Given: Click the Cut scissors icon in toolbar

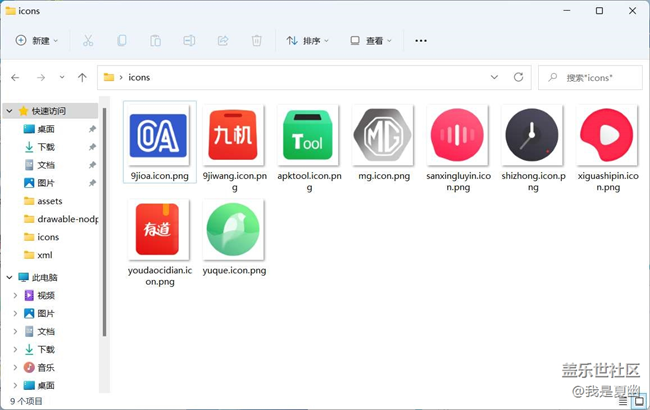Looking at the screenshot, I should pyautogui.click(x=88, y=41).
